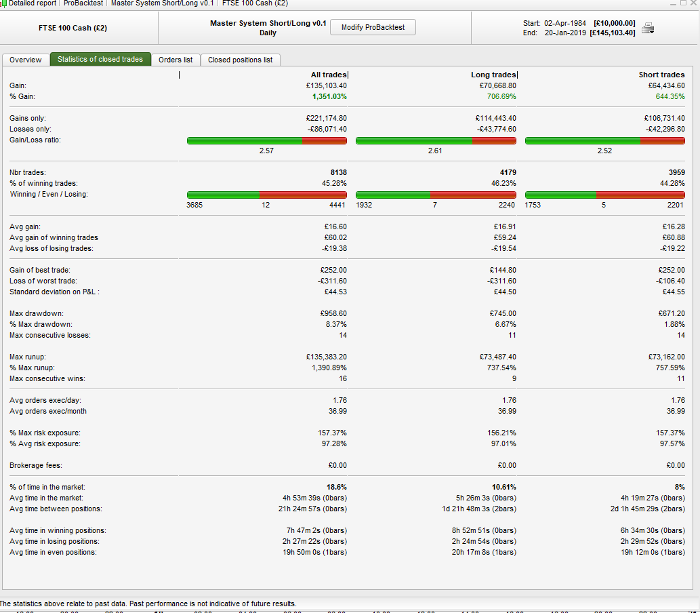The image size is (700, 613).
Task: Click the Max consecutive losses label
Action: pyautogui.click(x=50, y=335)
